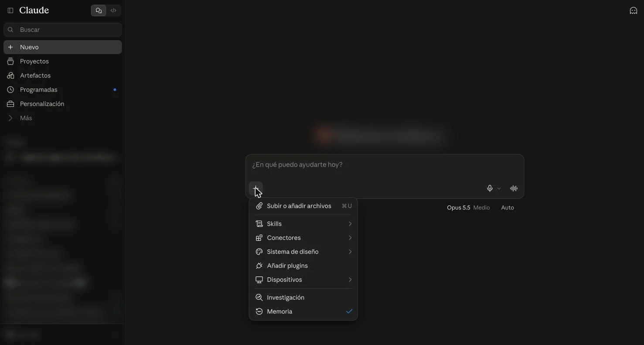Image resolution: width=644 pixels, height=345 pixels.
Task: Expand the Conectores submenu
Action: tap(303, 238)
